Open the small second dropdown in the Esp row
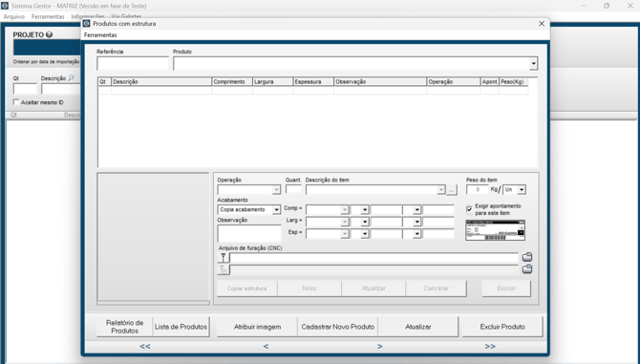The width and height of the screenshot is (640, 364). tap(365, 234)
